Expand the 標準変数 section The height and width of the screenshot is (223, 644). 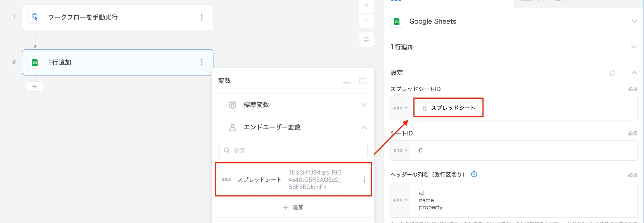click(364, 105)
